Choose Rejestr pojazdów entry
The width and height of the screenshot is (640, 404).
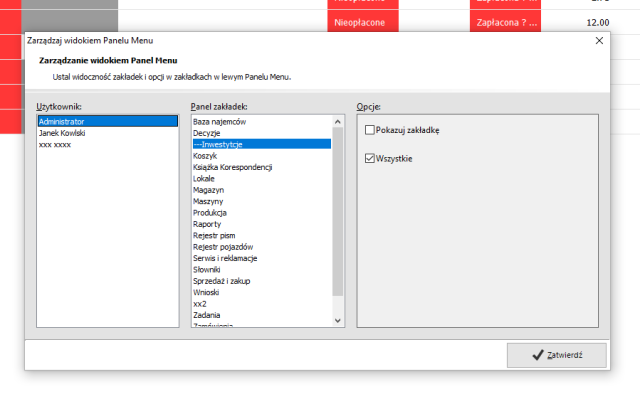pyautogui.click(x=262, y=247)
